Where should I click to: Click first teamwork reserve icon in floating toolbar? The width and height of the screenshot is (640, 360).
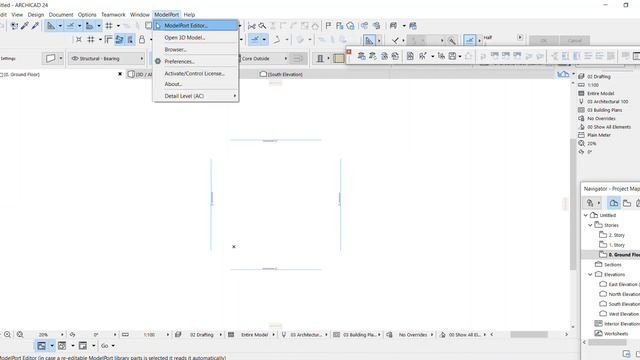[x=361, y=56]
